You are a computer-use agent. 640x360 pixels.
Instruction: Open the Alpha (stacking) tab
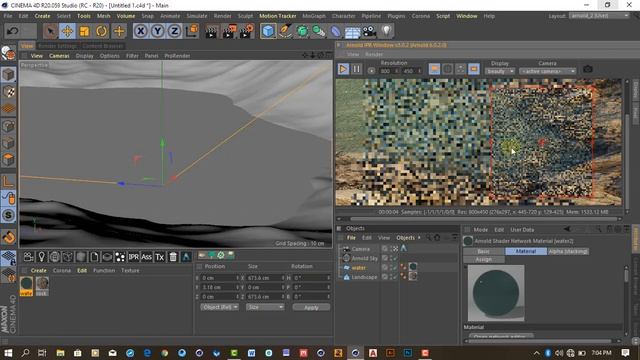568,251
